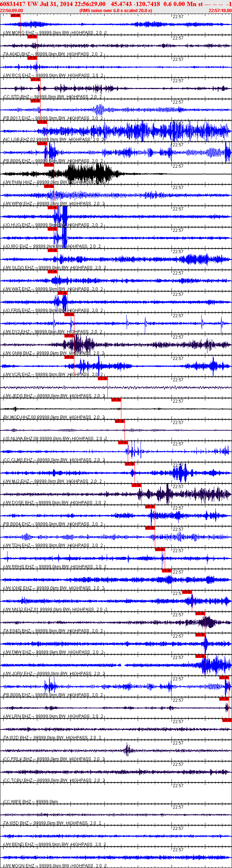
Task: Click the red pick flag on MORO trace
Action: [15, 15]
